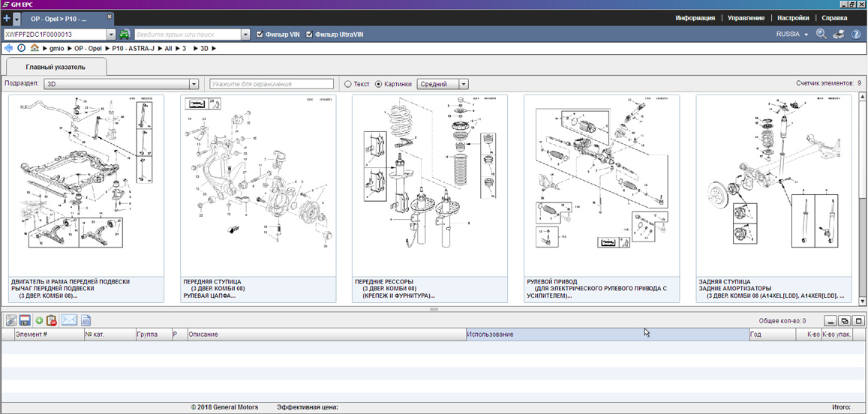Toggle the Фильтр UltraVIN checkbox
868x414 pixels.
309,34
